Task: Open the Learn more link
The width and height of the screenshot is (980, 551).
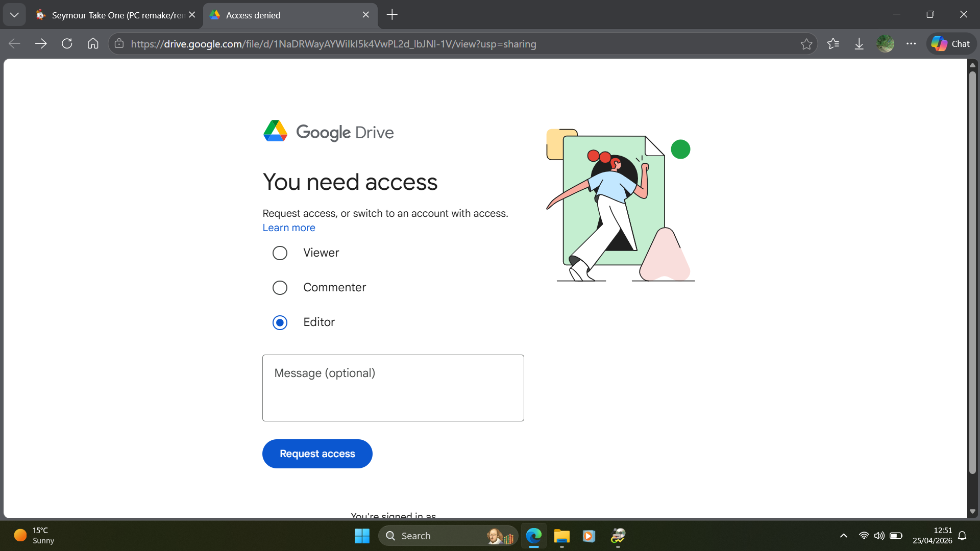Action: [x=289, y=228]
